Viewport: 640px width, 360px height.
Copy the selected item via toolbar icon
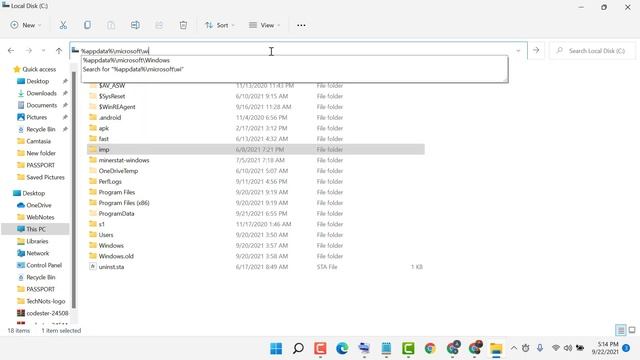(x=87, y=25)
